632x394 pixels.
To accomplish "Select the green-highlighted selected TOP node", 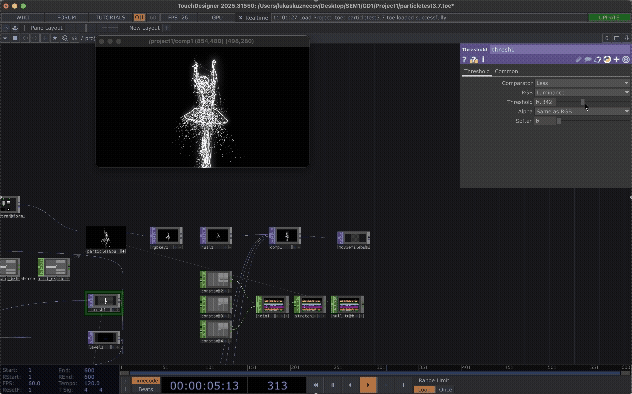I will tap(104, 303).
